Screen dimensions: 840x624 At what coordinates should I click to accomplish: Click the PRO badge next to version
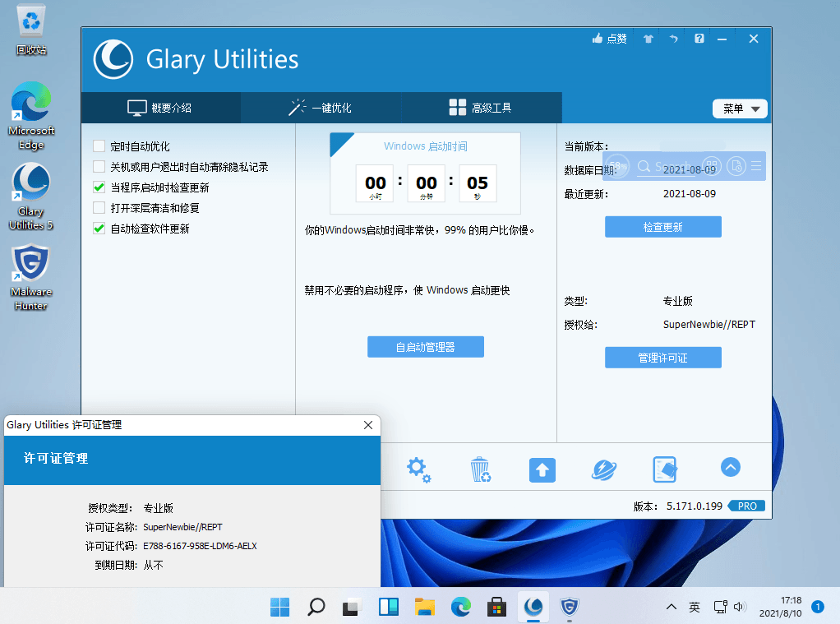tap(747, 506)
